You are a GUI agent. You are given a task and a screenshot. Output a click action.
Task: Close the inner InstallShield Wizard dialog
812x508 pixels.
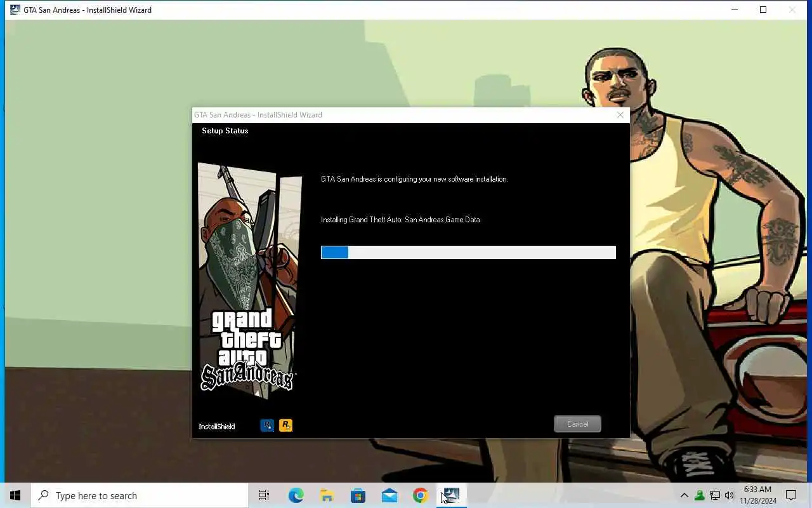tap(620, 115)
